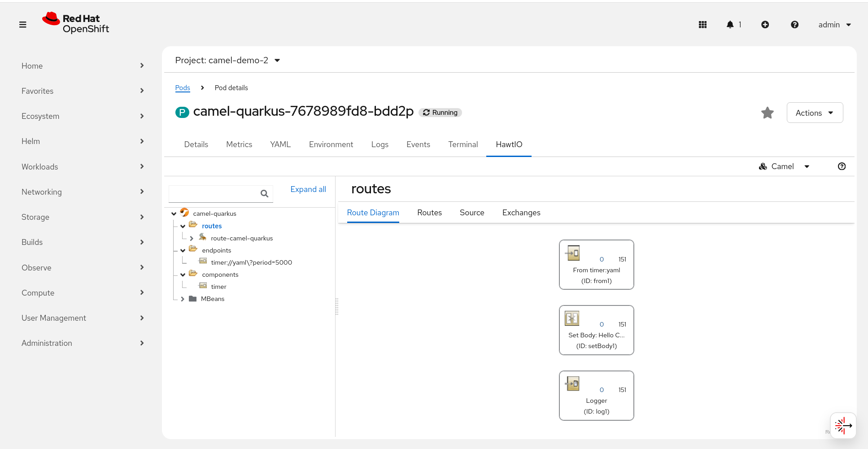The height and width of the screenshot is (449, 868).
Task: Favorite this pod with the star icon
Action: click(768, 113)
